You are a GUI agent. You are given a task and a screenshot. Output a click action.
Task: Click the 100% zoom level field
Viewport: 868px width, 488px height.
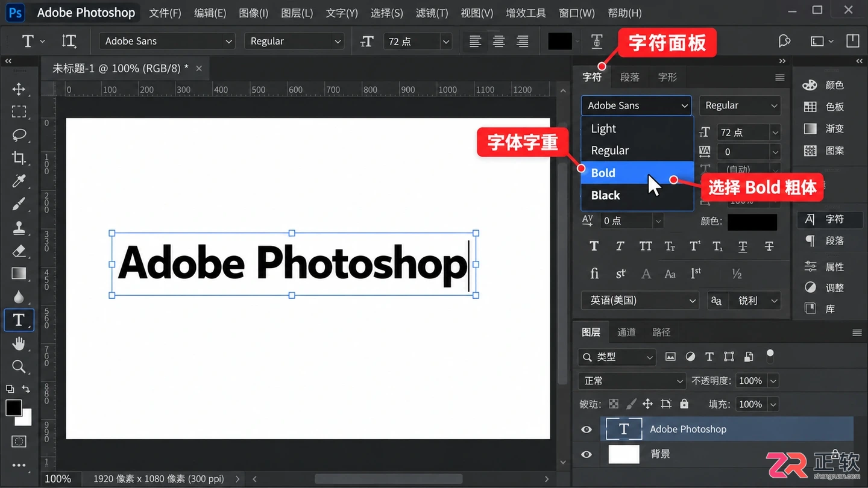[x=58, y=479]
